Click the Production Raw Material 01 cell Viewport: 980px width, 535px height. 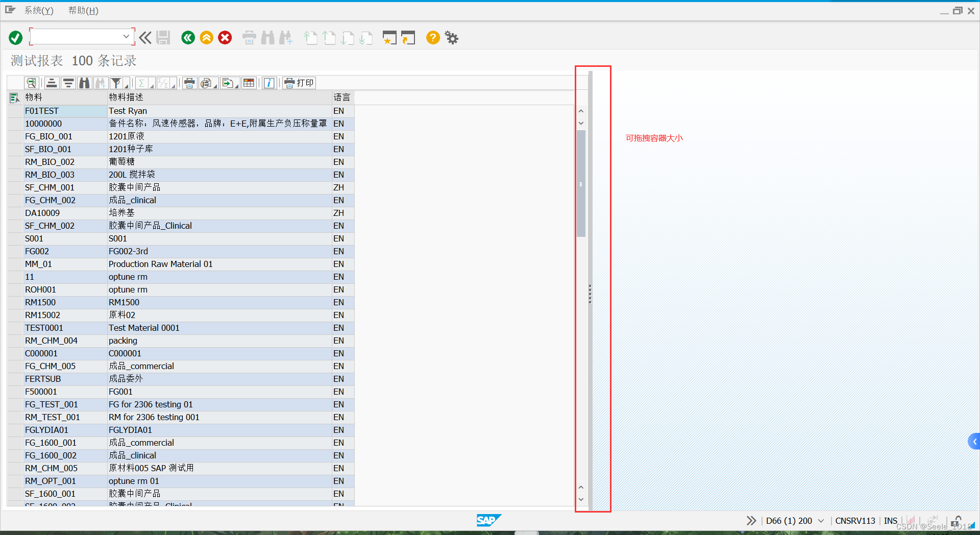(x=219, y=264)
